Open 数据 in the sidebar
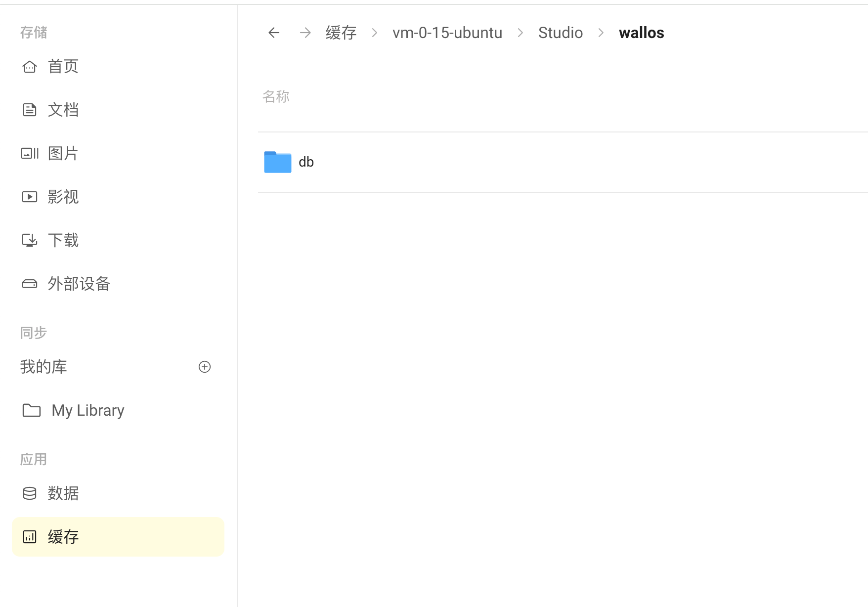This screenshot has height=607, width=868. point(118,493)
